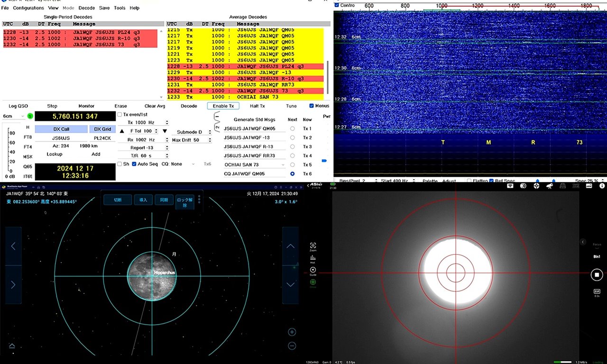Expand the bottom drawer icon on sky map
The height and width of the screenshot is (364, 607).
point(12,346)
